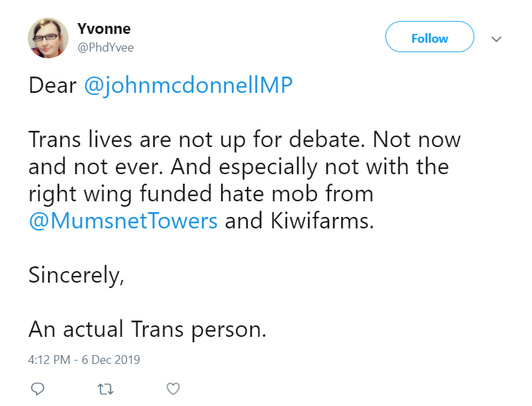Click the word debate in the tweet
This screenshot has width=532, height=406.
[327, 140]
